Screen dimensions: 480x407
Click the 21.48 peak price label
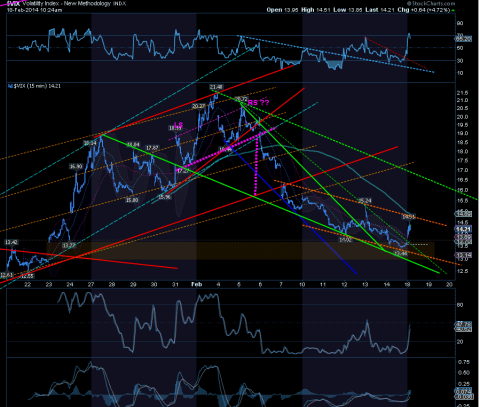pos(216,87)
